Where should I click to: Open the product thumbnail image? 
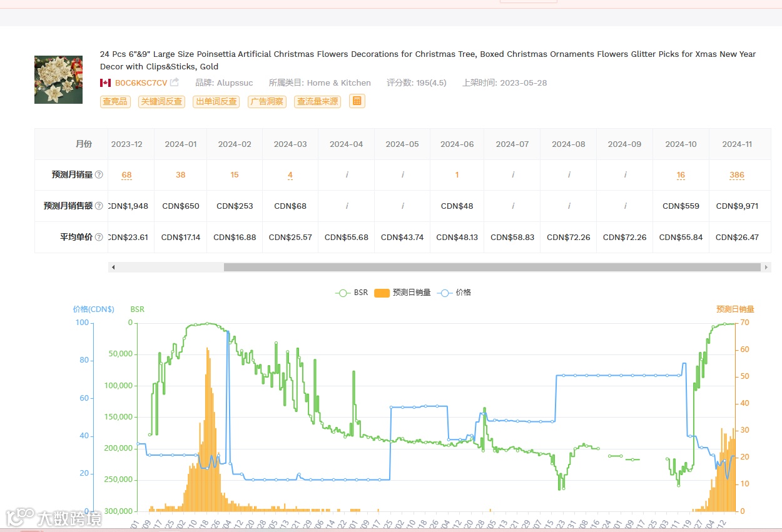[58, 79]
